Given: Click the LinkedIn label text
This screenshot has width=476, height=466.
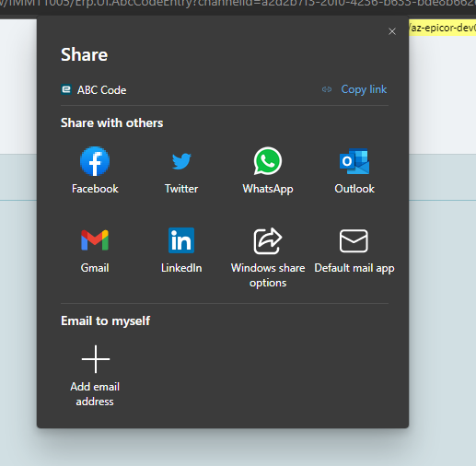Looking at the screenshot, I should coord(181,268).
